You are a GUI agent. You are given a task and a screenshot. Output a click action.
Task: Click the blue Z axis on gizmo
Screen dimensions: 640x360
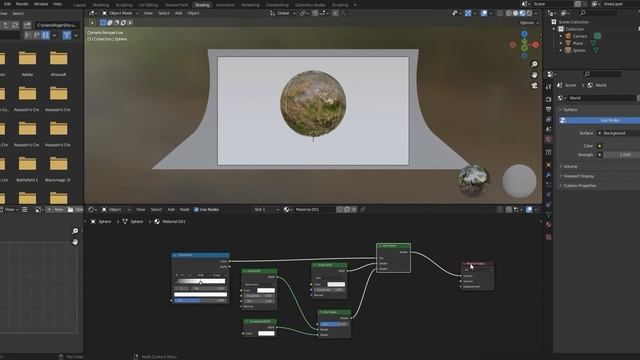524,34
